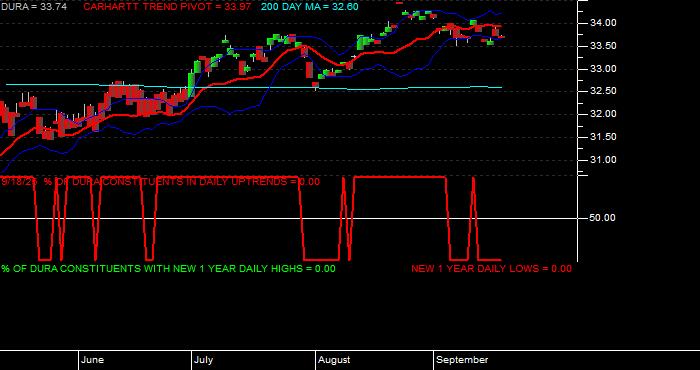Click the 33.50 price axis value

(x=603, y=46)
